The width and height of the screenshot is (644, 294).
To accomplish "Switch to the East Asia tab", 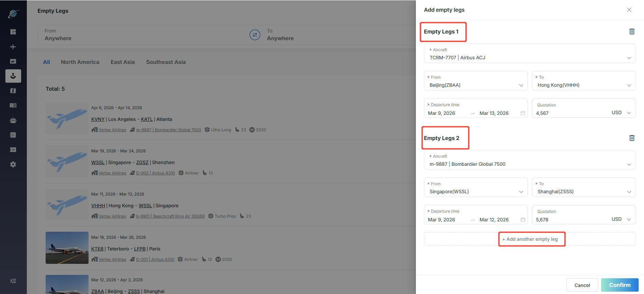I will pyautogui.click(x=123, y=62).
